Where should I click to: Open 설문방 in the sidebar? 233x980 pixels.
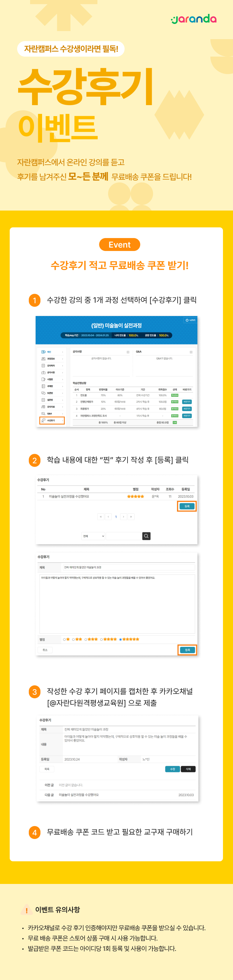52,400
